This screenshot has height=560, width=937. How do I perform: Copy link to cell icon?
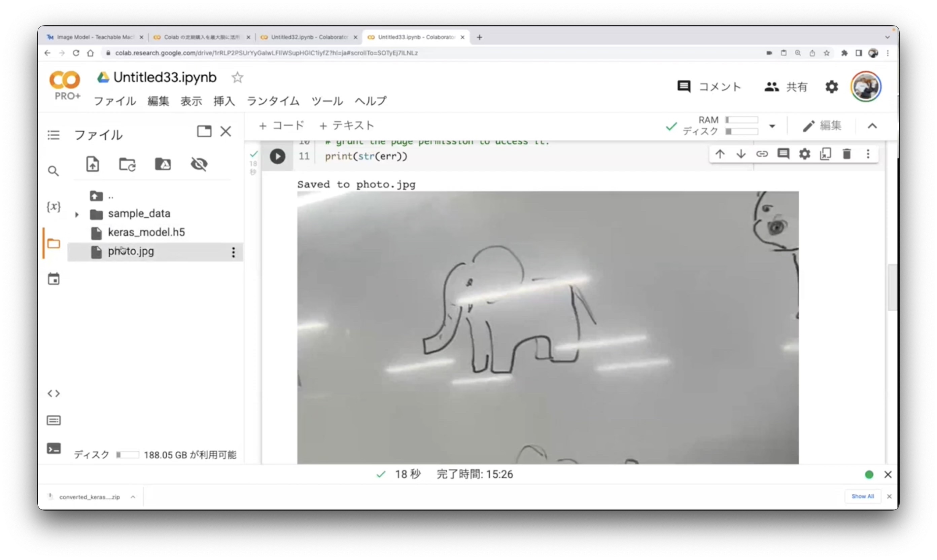point(762,154)
